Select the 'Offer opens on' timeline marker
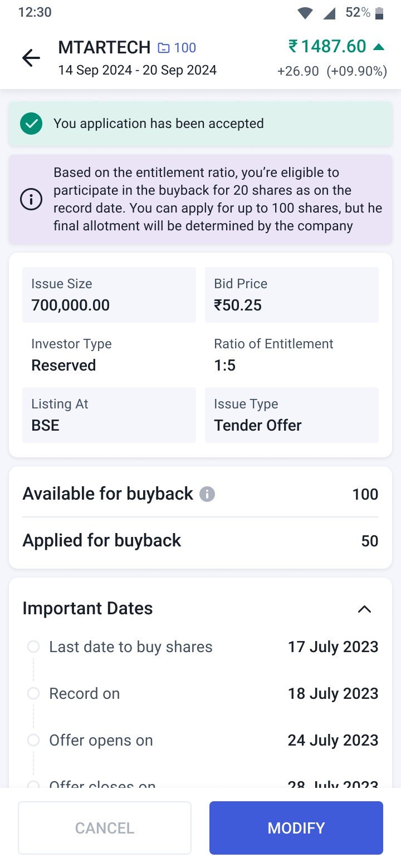The width and height of the screenshot is (401, 868). click(x=33, y=740)
